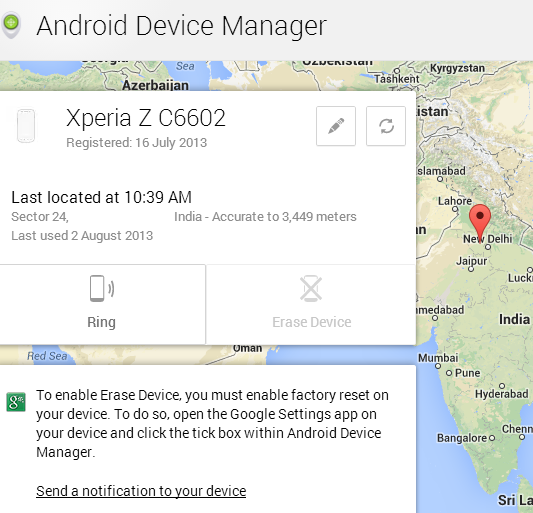Click the Android Device Manager logo icon

tap(11, 25)
